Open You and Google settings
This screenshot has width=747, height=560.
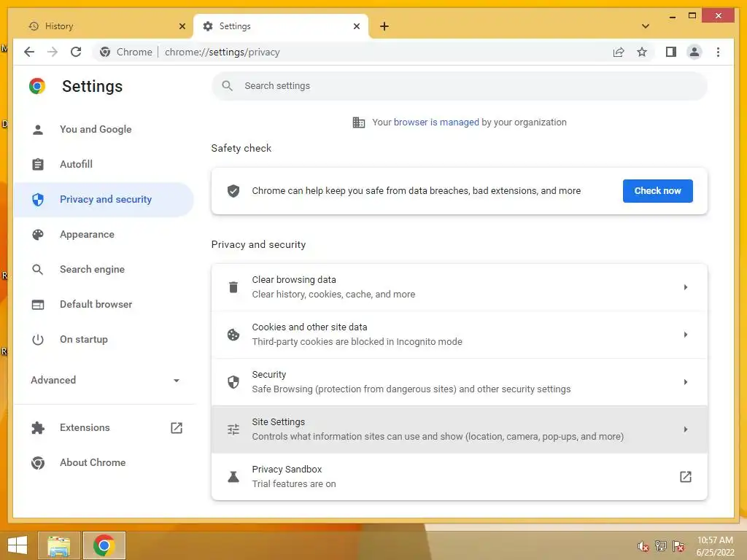pos(104,130)
